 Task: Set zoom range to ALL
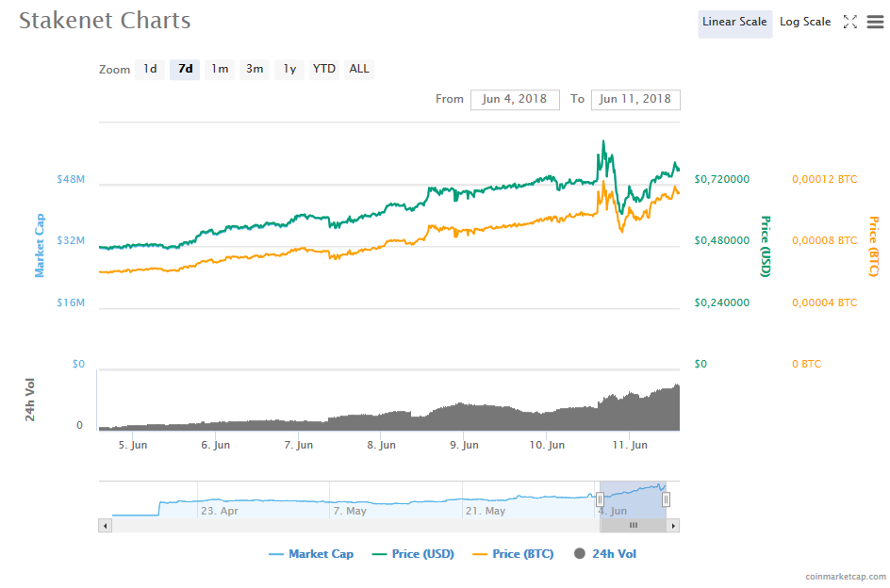358,69
